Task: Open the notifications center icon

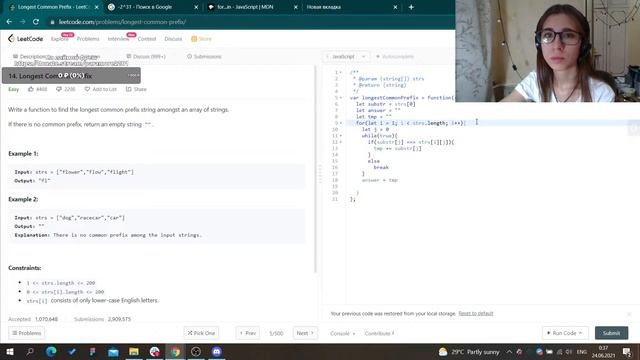Action: click(x=627, y=352)
